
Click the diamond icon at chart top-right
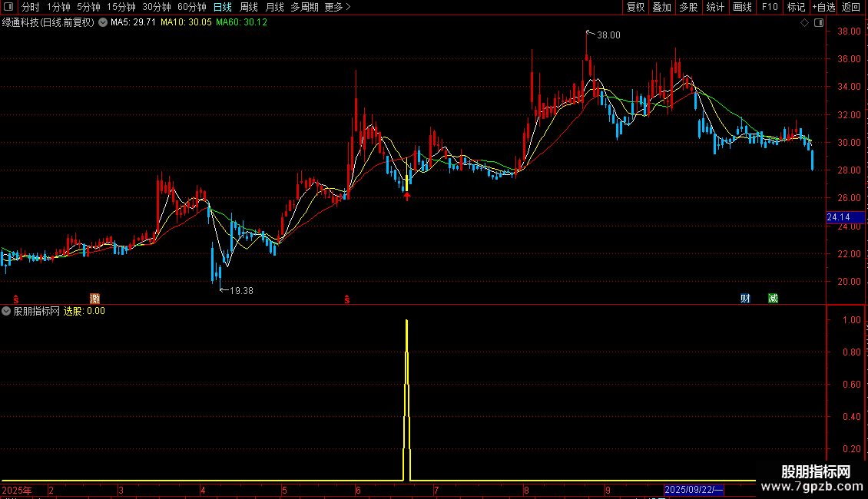pos(804,23)
